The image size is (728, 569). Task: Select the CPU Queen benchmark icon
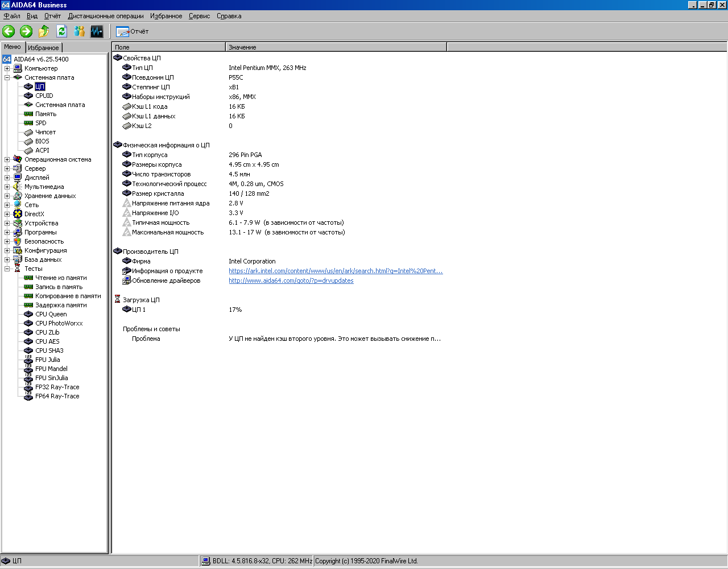coord(28,314)
